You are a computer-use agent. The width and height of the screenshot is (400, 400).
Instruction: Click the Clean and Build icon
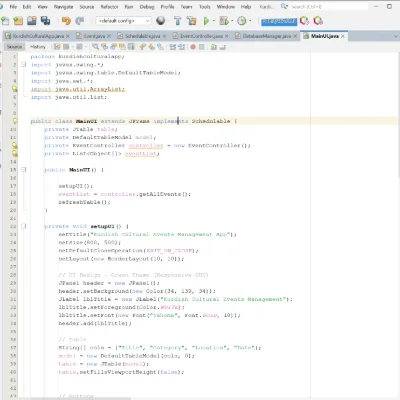(192, 21)
